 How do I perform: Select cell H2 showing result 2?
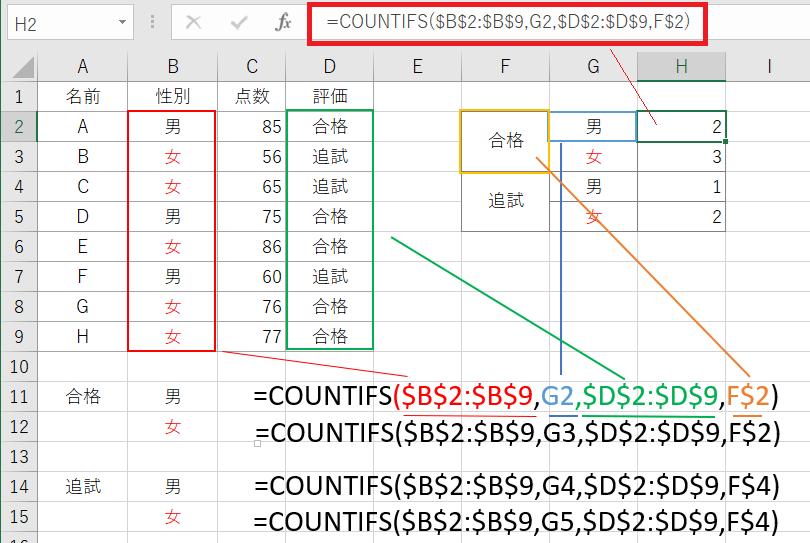(681, 127)
